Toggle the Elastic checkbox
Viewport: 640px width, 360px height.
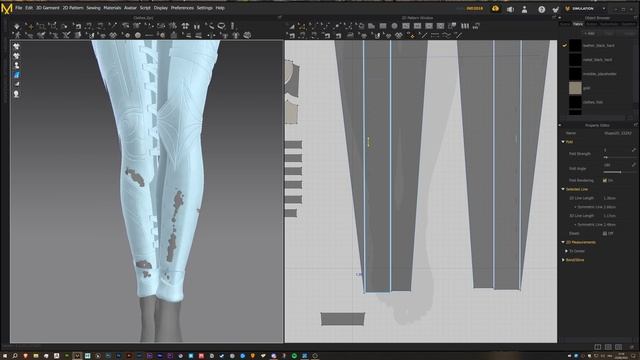(604, 233)
